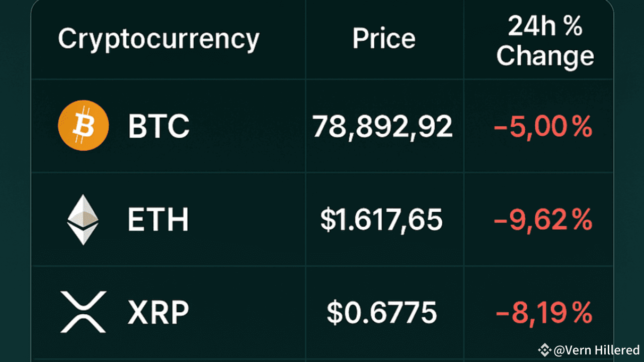Click the BTC price 78,892,92
The image size is (644, 362).
point(382,127)
